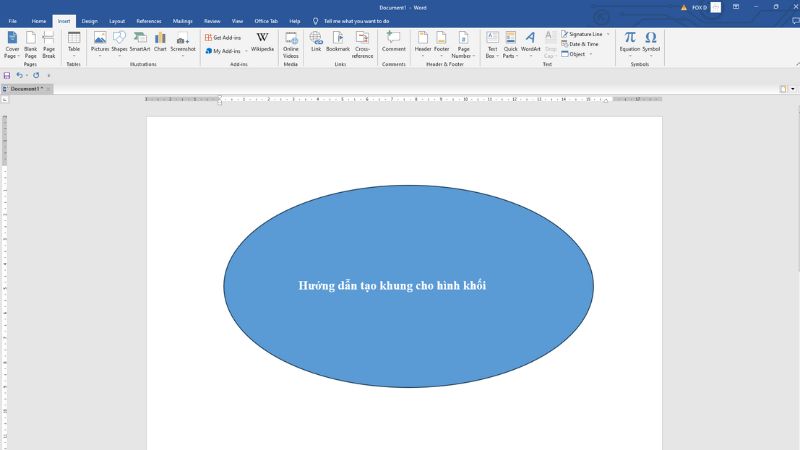Open the References tab
Screen dimensions: 800x450
pos(148,20)
